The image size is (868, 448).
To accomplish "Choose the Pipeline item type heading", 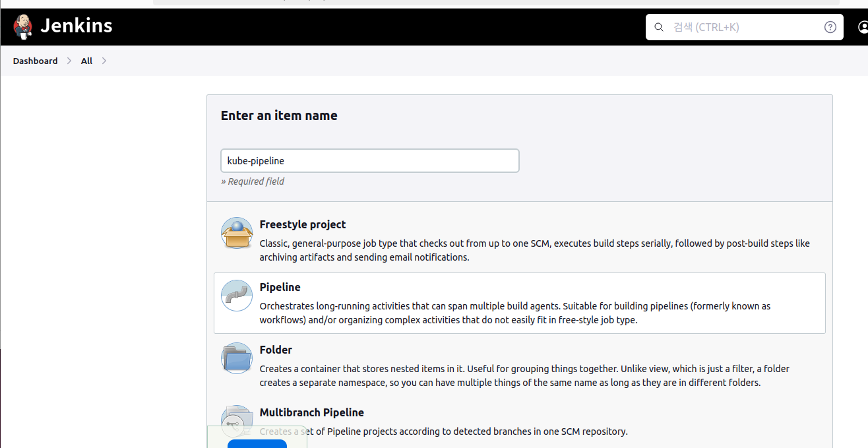I will tap(280, 287).
